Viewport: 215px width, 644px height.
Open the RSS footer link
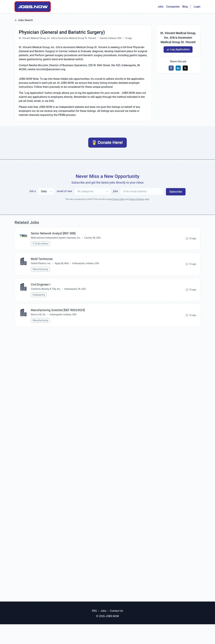[x=94, y=611]
